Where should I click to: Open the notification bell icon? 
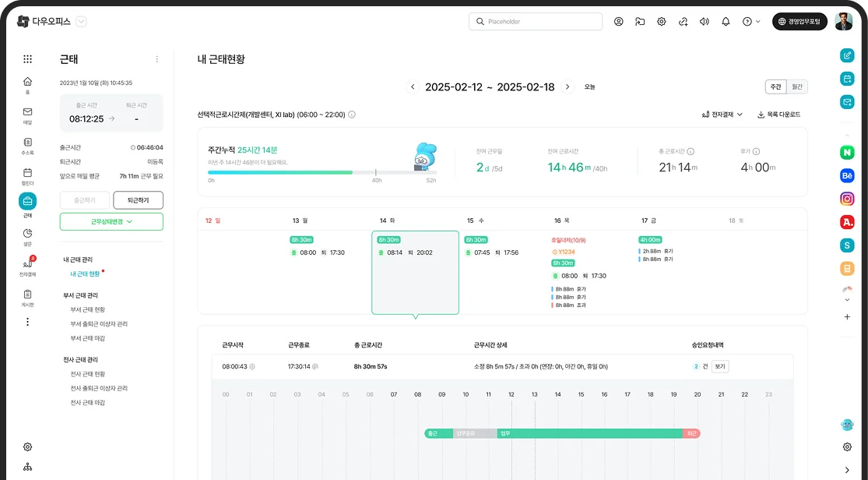726,22
